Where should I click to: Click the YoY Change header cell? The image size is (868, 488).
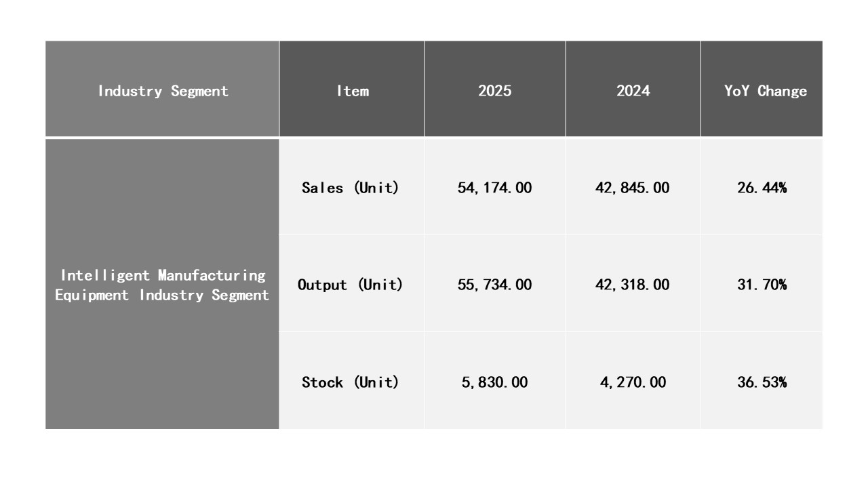coord(765,91)
